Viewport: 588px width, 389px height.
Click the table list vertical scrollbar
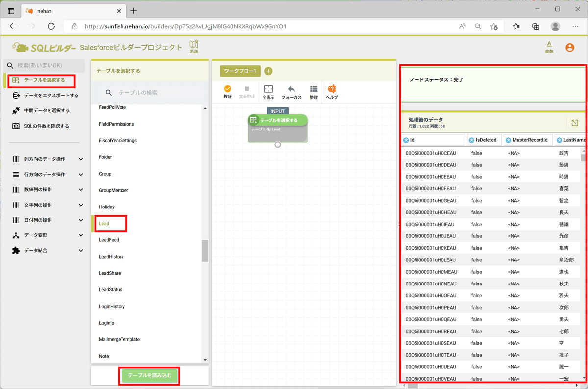click(205, 251)
